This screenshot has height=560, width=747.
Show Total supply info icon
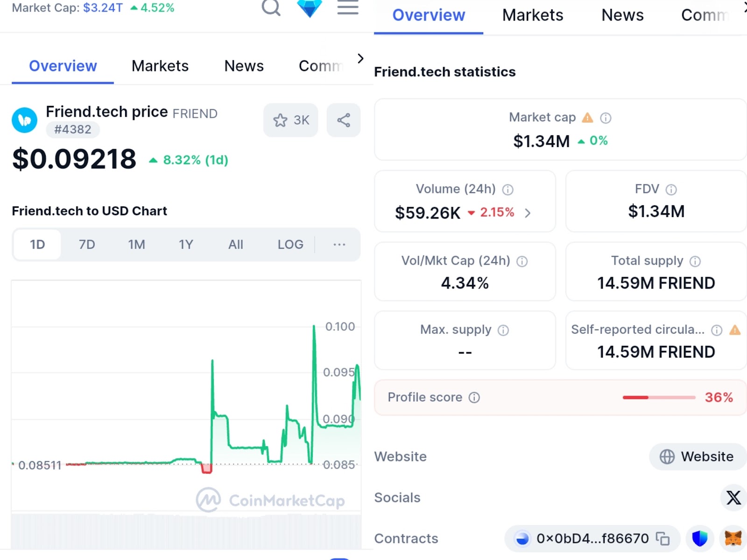[695, 261]
